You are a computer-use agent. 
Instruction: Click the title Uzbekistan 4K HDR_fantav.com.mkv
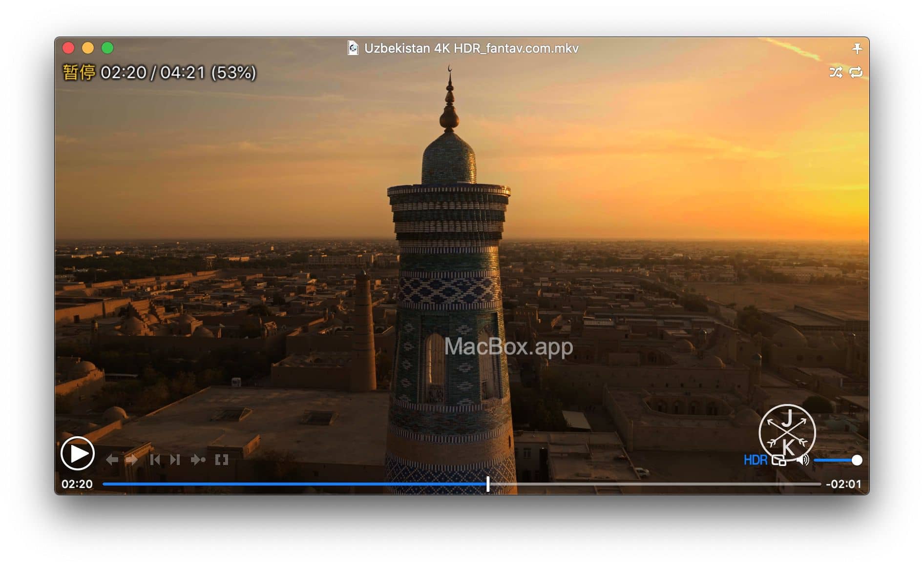click(471, 48)
